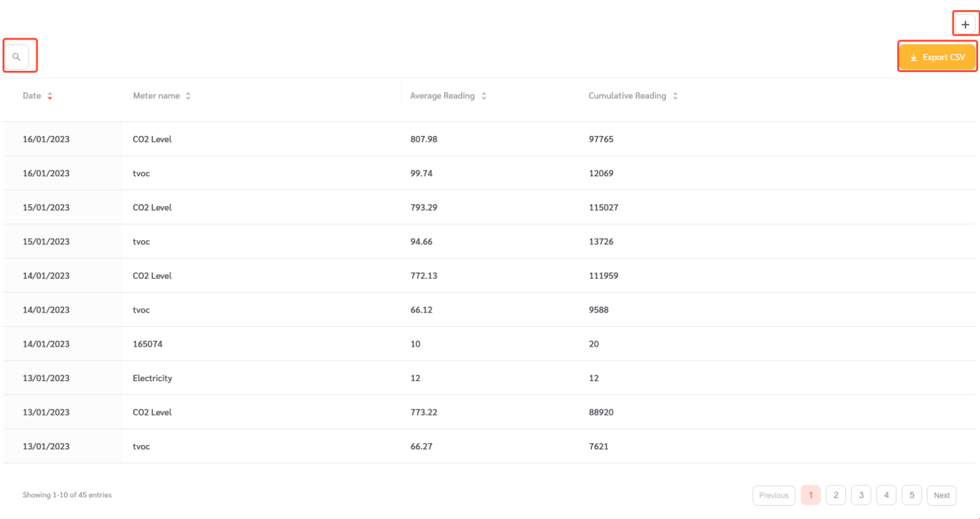The height and width of the screenshot is (519, 980).
Task: Click the download icon inside Export CSV
Action: pos(914,56)
